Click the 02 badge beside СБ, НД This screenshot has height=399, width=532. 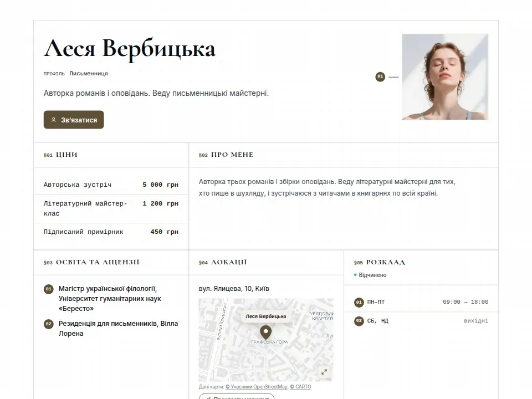359,321
